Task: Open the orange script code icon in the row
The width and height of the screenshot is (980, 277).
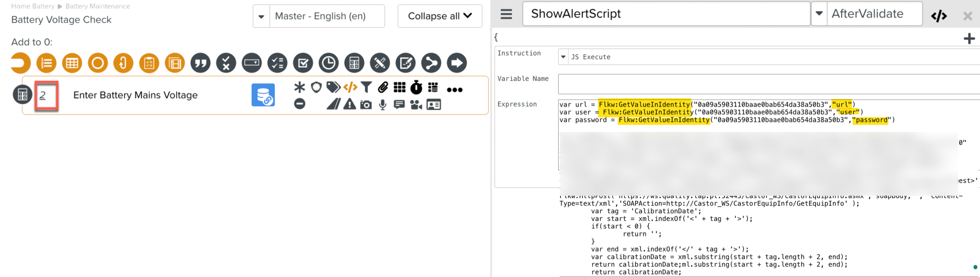Action: [x=350, y=87]
